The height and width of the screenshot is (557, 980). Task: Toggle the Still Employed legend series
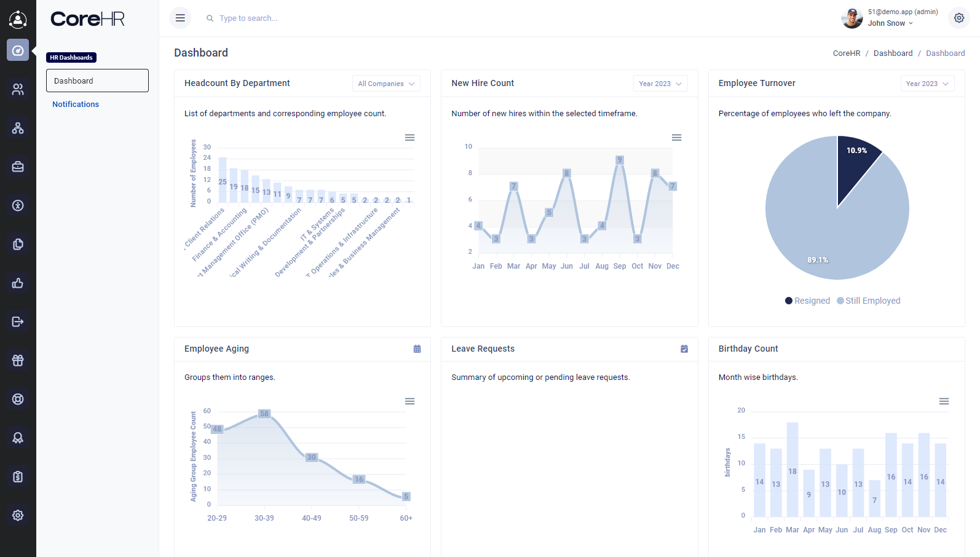[868, 301]
